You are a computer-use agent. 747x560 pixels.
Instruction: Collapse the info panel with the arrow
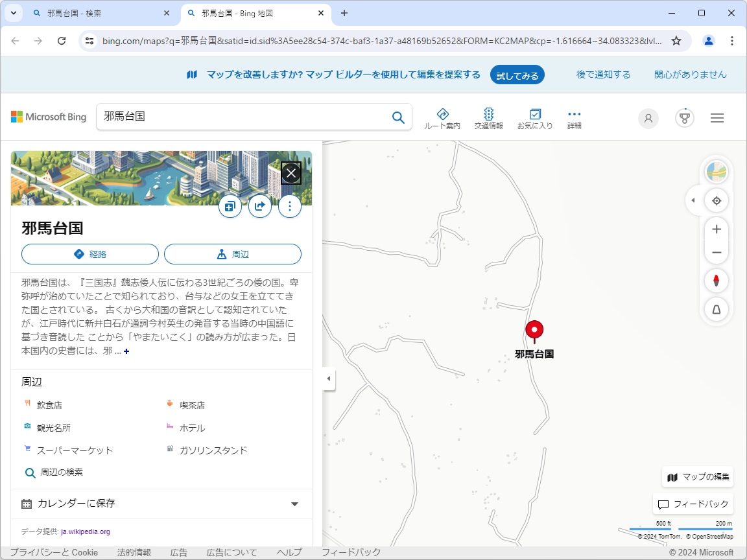pos(328,379)
